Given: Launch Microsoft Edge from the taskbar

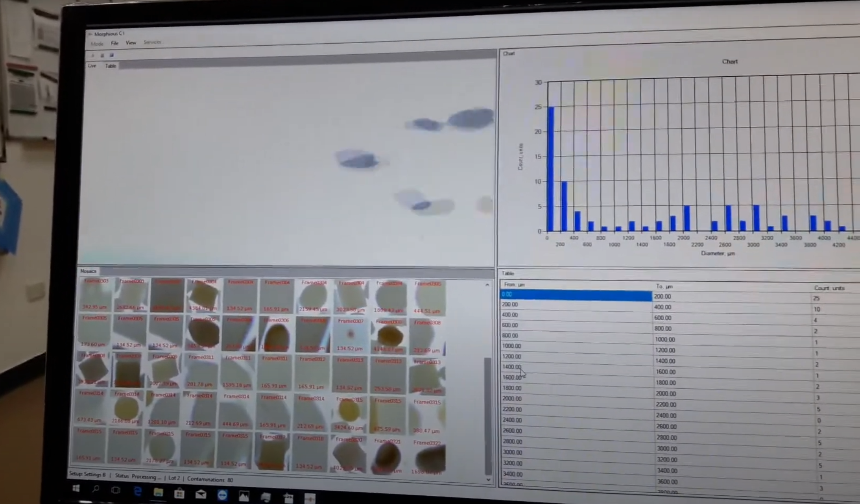Looking at the screenshot, I should tap(137, 491).
